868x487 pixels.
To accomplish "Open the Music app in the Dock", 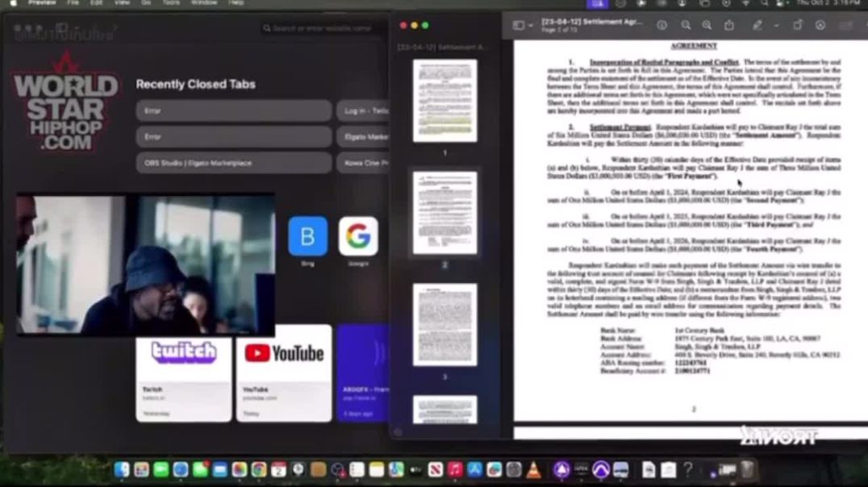I will click(455, 470).
